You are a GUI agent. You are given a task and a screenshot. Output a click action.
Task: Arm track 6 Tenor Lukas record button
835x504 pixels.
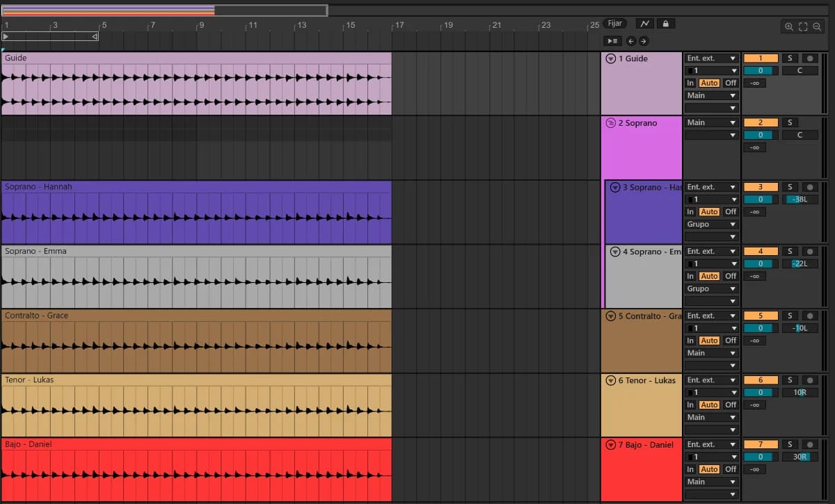pyautogui.click(x=810, y=380)
